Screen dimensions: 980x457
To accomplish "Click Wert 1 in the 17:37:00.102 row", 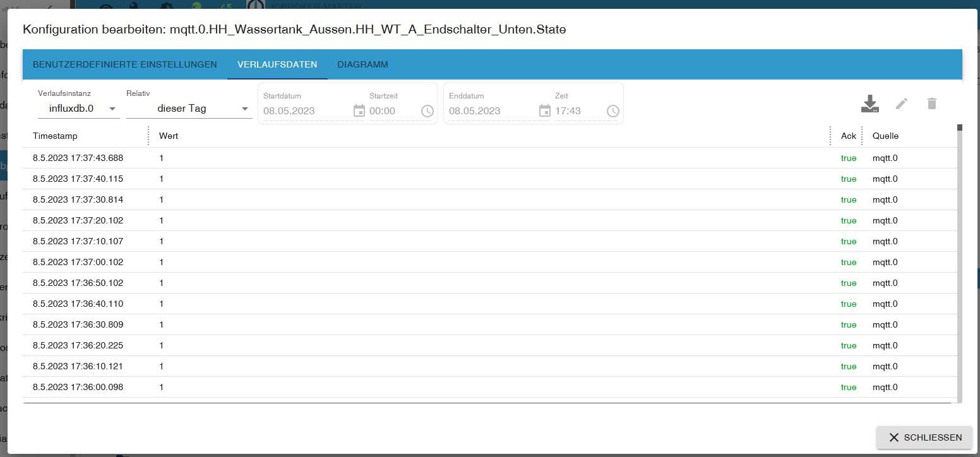I will 162,262.
